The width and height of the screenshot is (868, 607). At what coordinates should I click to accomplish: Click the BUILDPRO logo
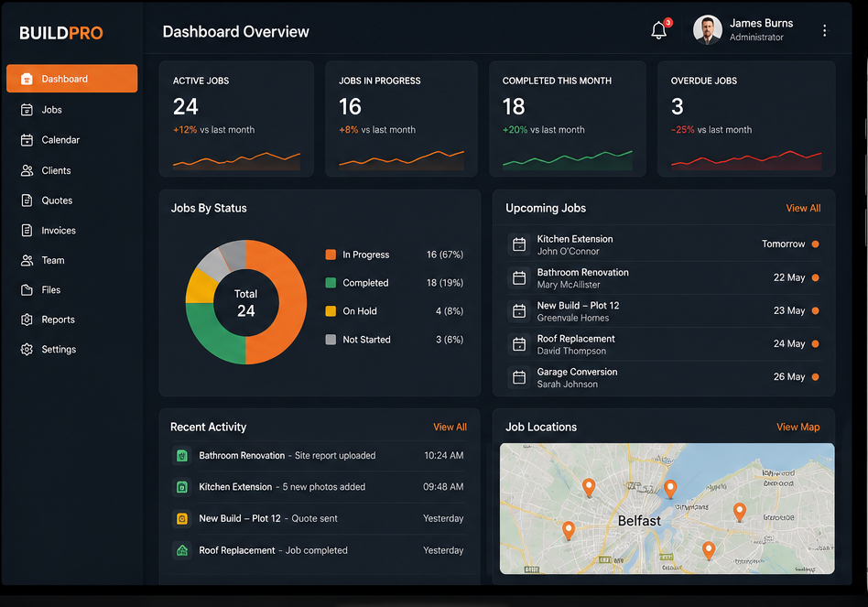tap(61, 33)
